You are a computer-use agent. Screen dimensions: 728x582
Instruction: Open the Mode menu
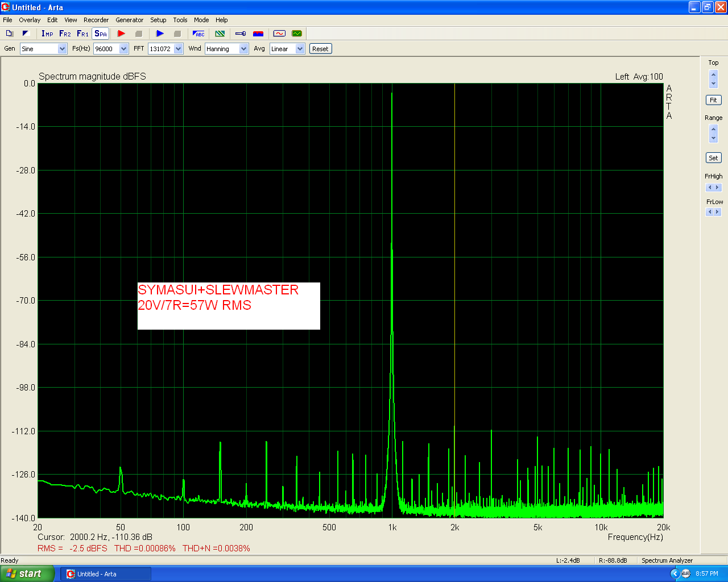201,20
